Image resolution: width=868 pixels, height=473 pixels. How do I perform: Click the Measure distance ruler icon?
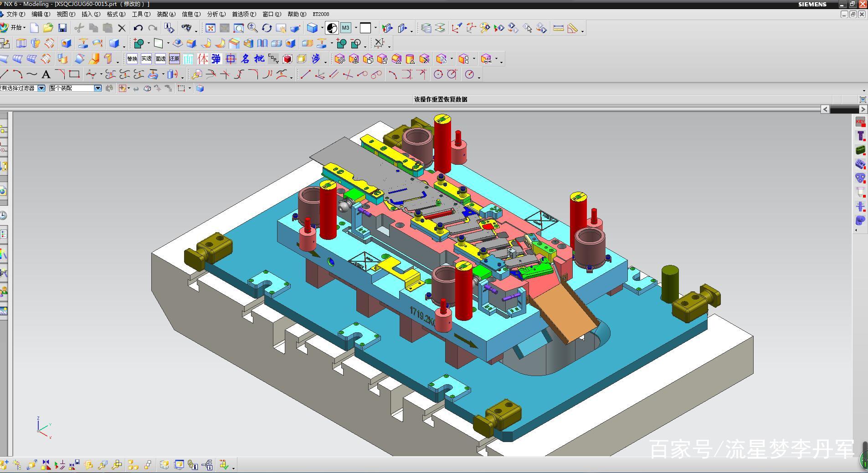click(x=558, y=28)
